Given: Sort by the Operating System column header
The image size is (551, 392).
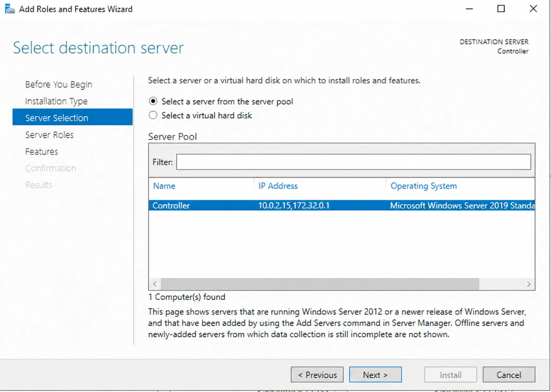Looking at the screenshot, I should [424, 186].
